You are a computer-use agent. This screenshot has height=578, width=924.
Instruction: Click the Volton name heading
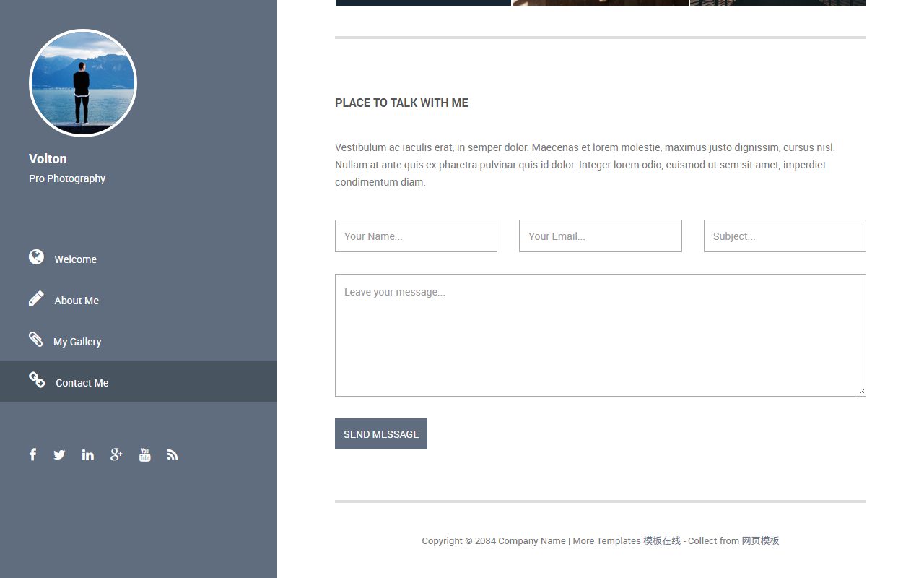[x=48, y=159]
